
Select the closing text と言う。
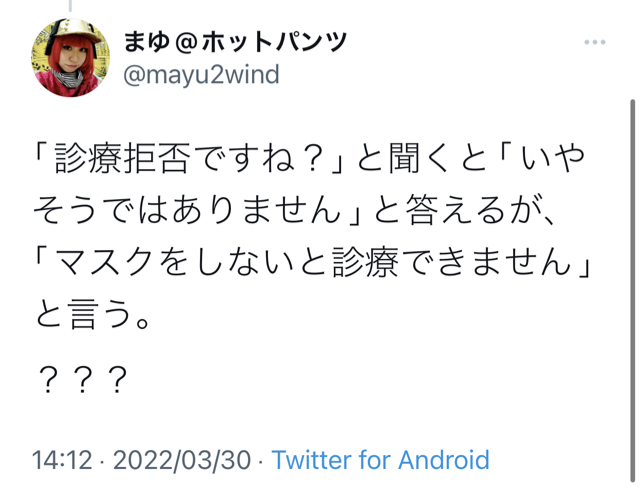coord(93,313)
